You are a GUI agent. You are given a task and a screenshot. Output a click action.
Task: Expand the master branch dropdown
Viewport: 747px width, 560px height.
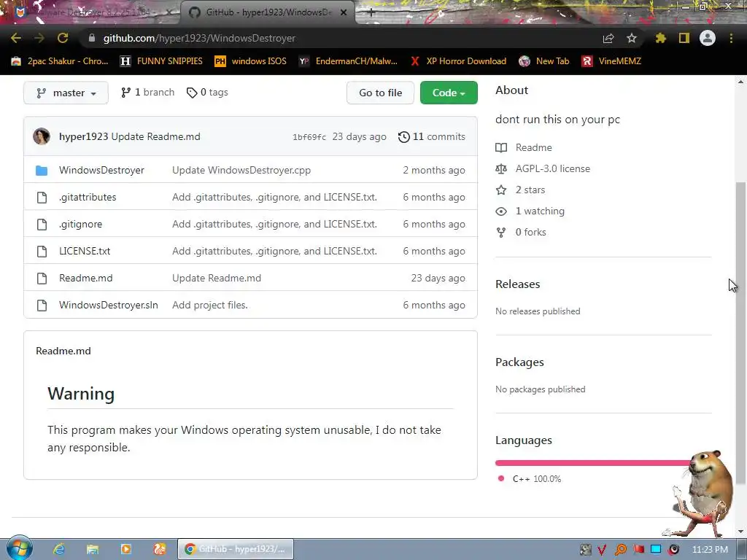point(66,93)
